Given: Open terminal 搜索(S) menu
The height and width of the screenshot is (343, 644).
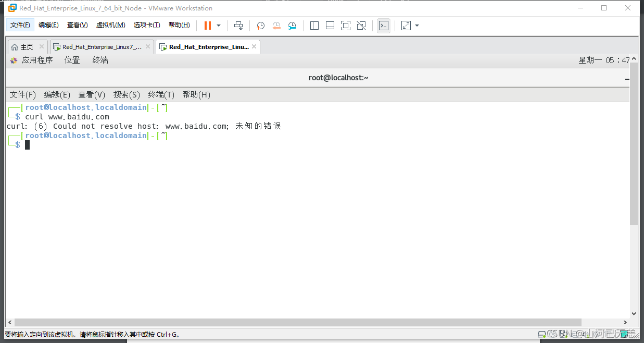Looking at the screenshot, I should click(127, 95).
